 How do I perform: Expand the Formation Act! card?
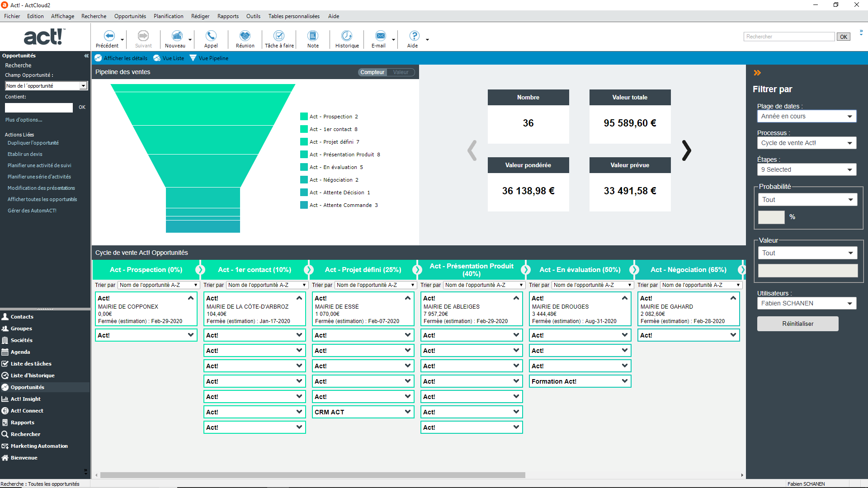pos(625,381)
